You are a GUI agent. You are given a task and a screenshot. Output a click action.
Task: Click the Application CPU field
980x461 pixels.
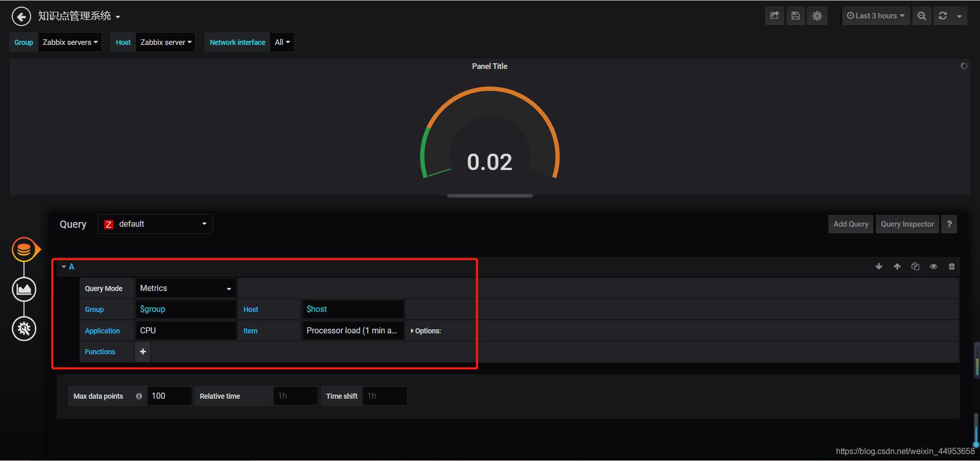[186, 331]
